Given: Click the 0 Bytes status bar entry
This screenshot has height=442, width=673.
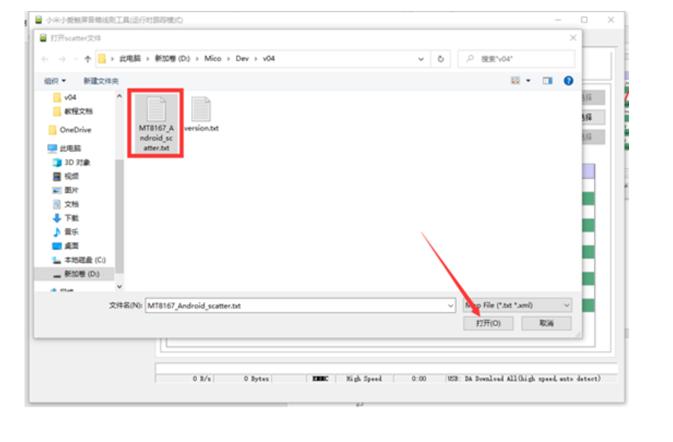Looking at the screenshot, I should [x=256, y=378].
